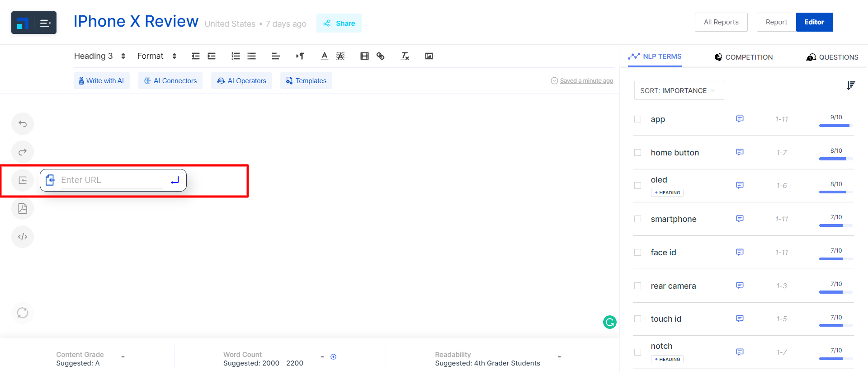Click the outdent icon in toolbar
868x375 pixels.
195,56
